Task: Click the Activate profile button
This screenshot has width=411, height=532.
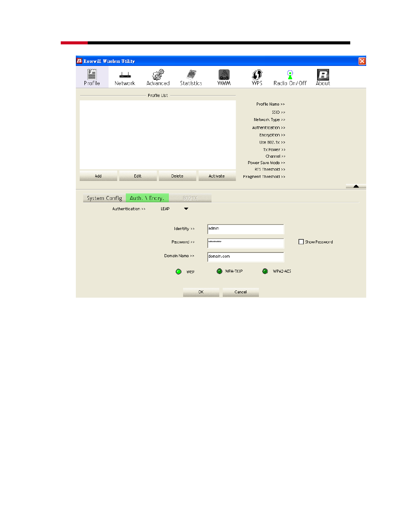Action: (x=217, y=176)
